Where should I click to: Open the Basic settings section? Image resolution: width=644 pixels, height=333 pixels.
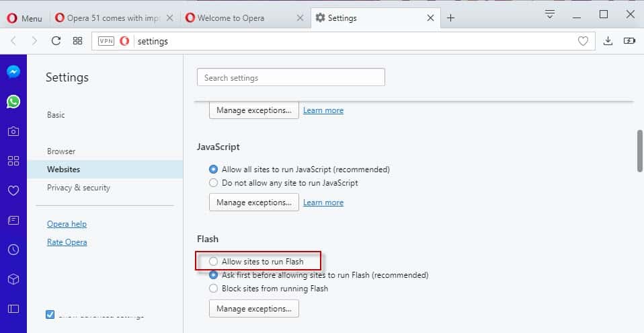(56, 115)
